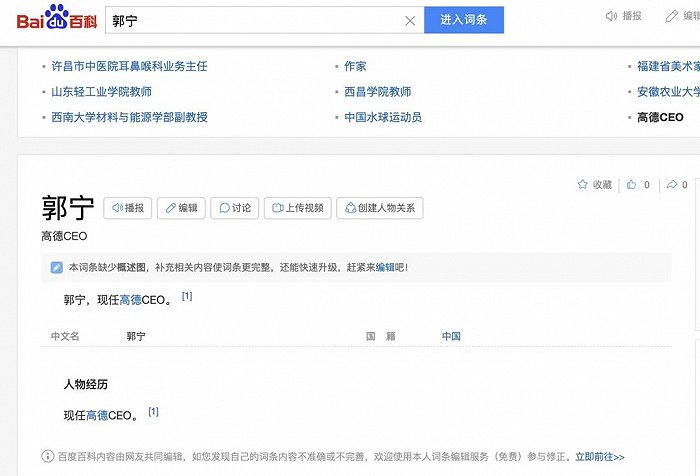This screenshot has height=476, width=700.
Task: Open reference [1] under 人物经历
Action: click(x=154, y=412)
